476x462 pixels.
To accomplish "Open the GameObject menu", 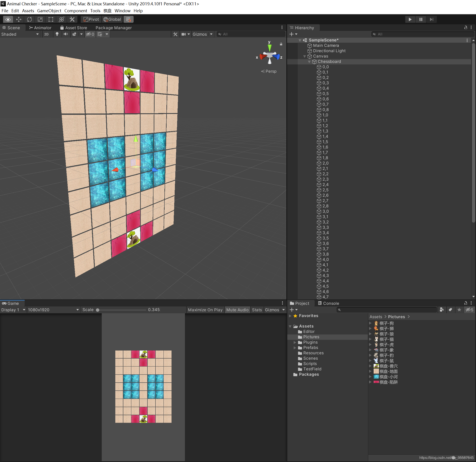I will (x=49, y=11).
